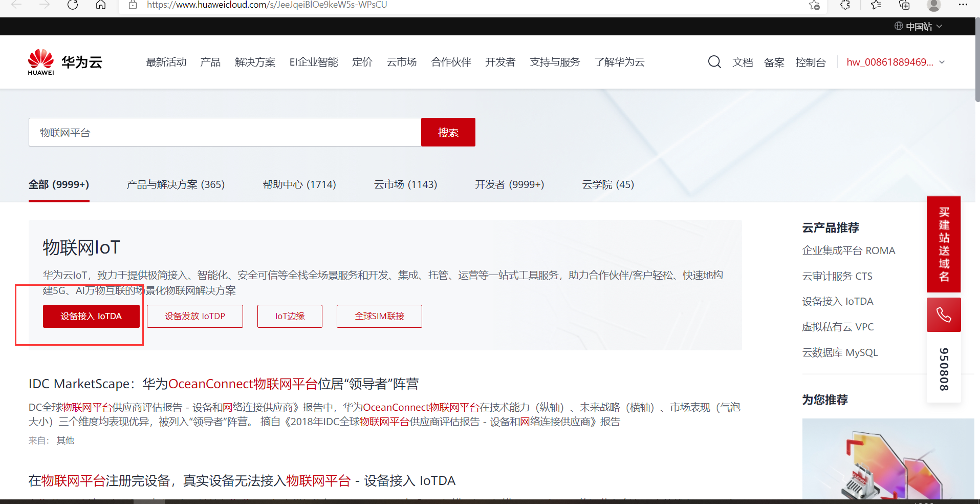Viewport: 980px width, 504px height.
Task: Click sidebar 设备接入 IoTDA recommendation
Action: [838, 301]
